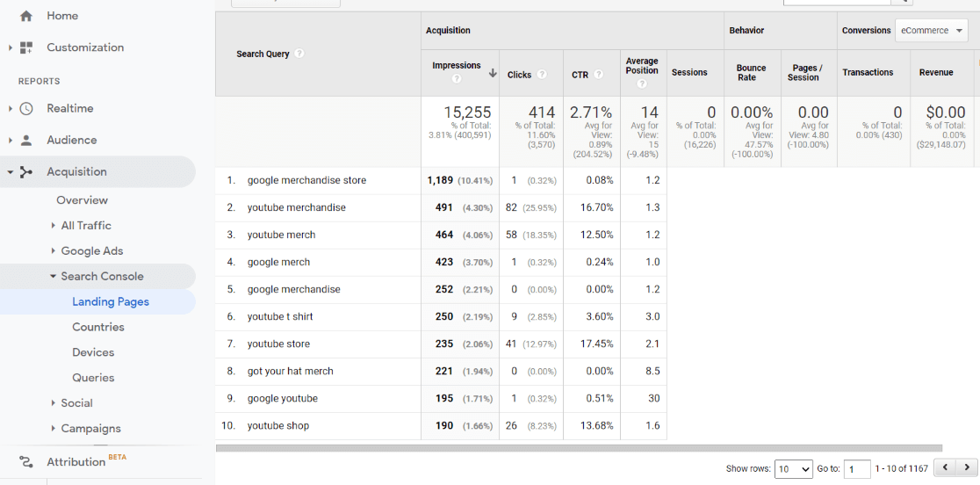Click the 2.71% average CTR value
This screenshot has height=485, width=980.
[x=591, y=112]
